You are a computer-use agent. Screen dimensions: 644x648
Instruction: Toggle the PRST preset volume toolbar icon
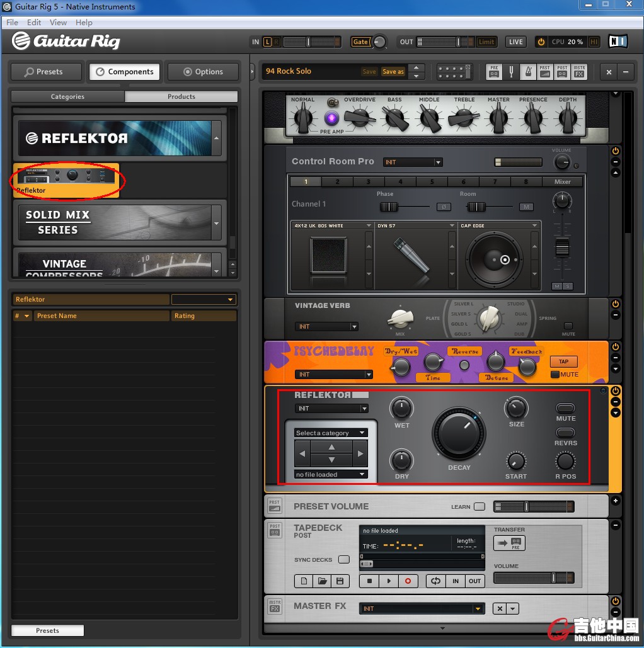click(x=544, y=72)
